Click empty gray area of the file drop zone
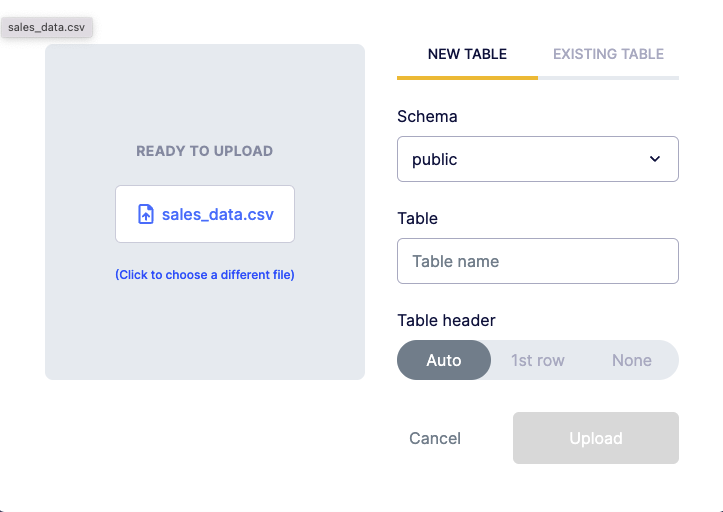Viewport: 723px width, 512px height. click(205, 330)
